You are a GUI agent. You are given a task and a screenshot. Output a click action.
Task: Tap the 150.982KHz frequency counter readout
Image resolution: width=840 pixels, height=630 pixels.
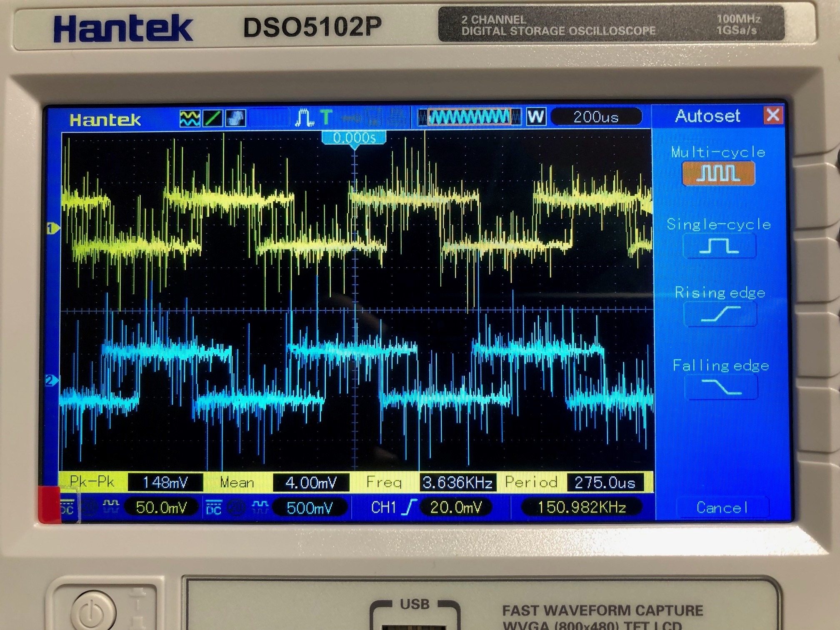coord(582,507)
